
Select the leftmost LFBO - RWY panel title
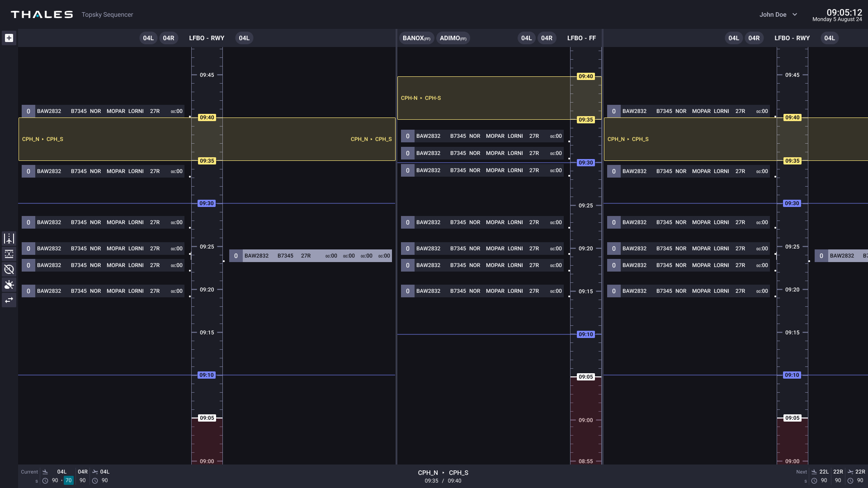pos(207,38)
